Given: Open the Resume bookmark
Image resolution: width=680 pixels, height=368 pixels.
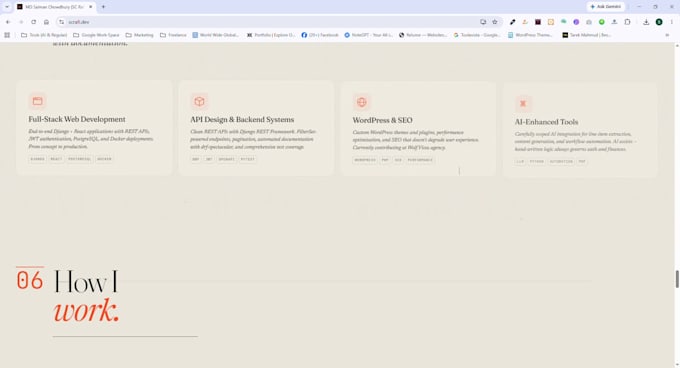Looking at the screenshot, I should pos(423,35).
